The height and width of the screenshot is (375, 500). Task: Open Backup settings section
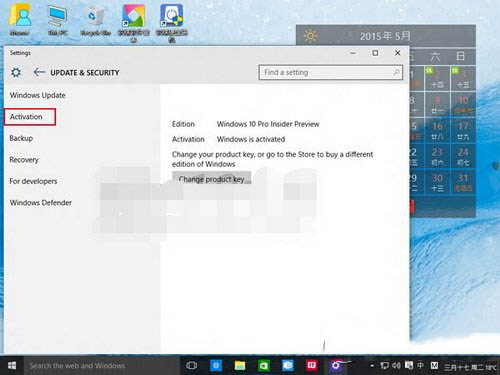(x=21, y=138)
